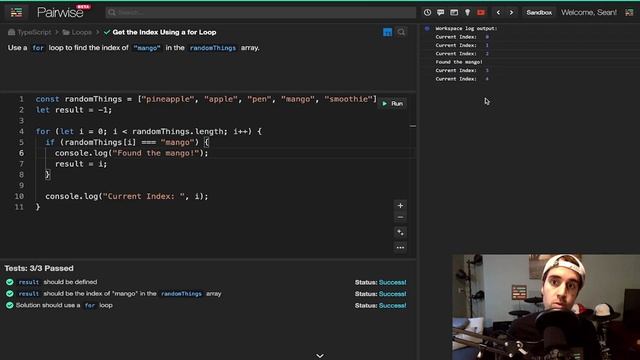Screen dimensions: 640x360
Task: Click Success status of the mango index test
Action: point(392,294)
